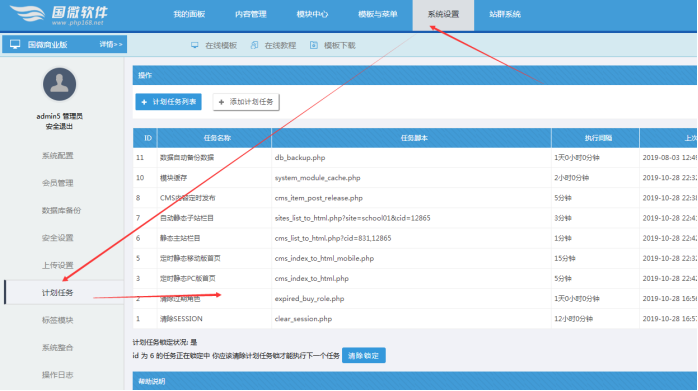Switch to the 内容管理 tab

[251, 14]
